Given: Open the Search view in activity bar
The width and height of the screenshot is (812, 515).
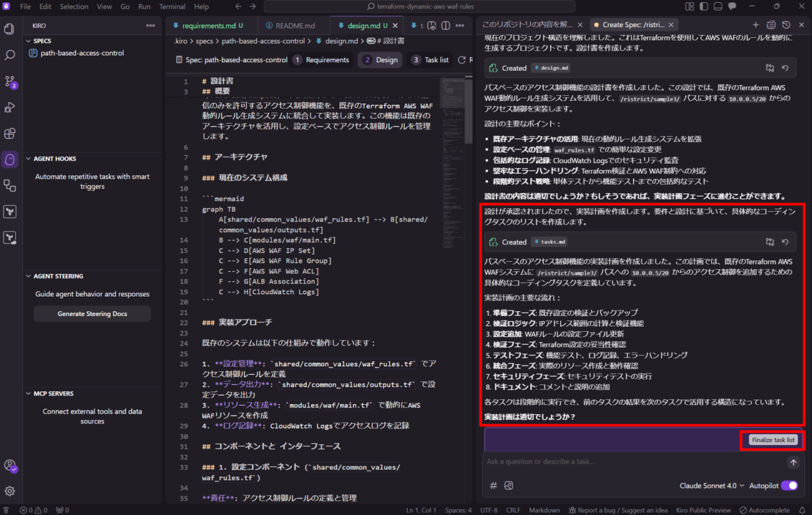Looking at the screenshot, I should coord(9,55).
